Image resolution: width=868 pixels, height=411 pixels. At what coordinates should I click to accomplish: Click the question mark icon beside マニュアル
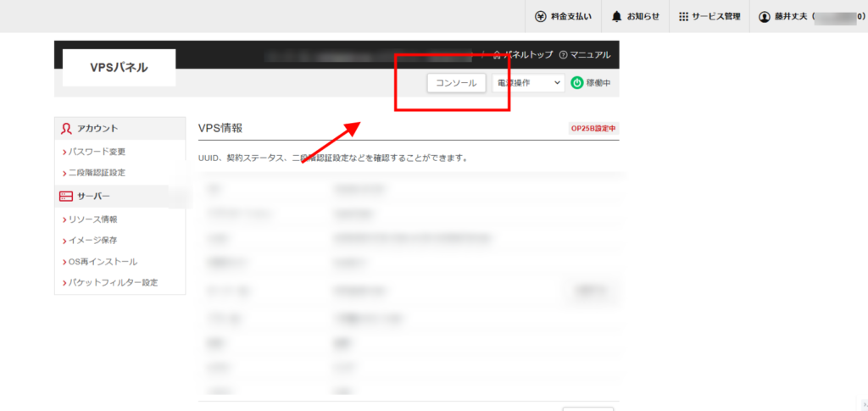tap(564, 55)
